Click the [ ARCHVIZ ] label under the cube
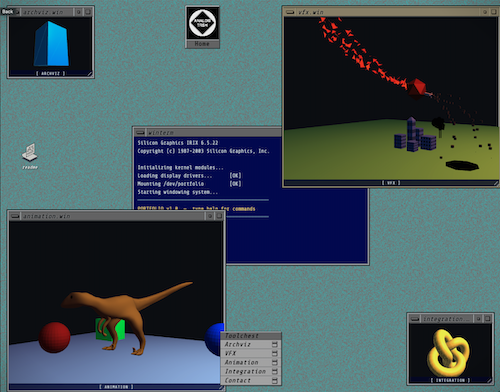 coord(51,73)
